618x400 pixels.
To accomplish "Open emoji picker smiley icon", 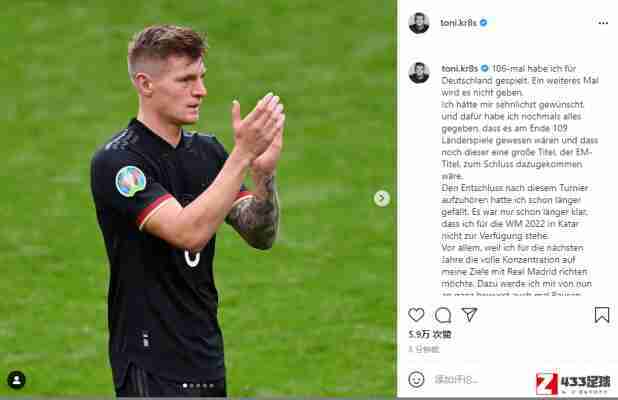I will (417, 380).
